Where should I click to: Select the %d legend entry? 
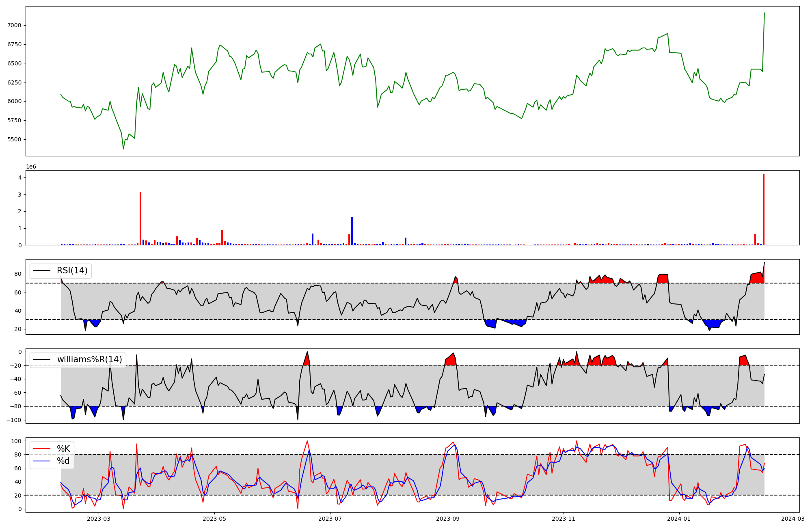(63, 461)
